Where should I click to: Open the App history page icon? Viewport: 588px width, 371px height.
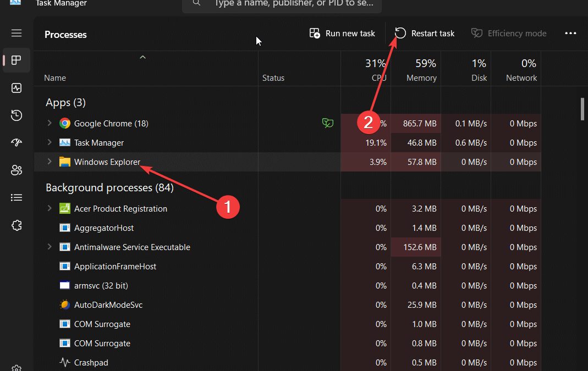[x=17, y=115]
